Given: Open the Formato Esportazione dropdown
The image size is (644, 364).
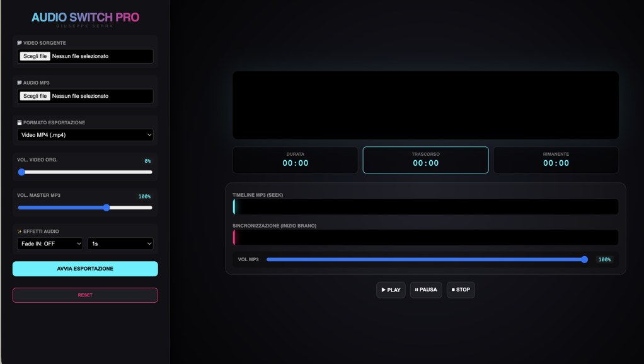Looking at the screenshot, I should [85, 135].
